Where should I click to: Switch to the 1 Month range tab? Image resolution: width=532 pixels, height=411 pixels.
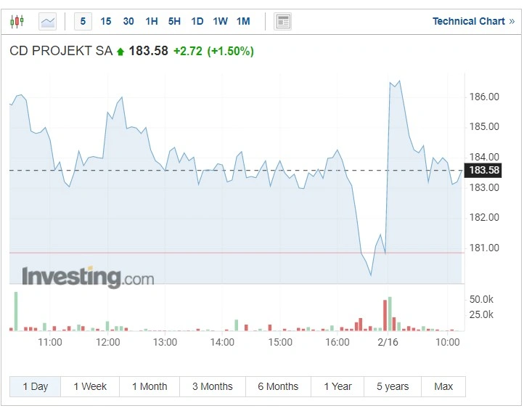click(x=150, y=386)
